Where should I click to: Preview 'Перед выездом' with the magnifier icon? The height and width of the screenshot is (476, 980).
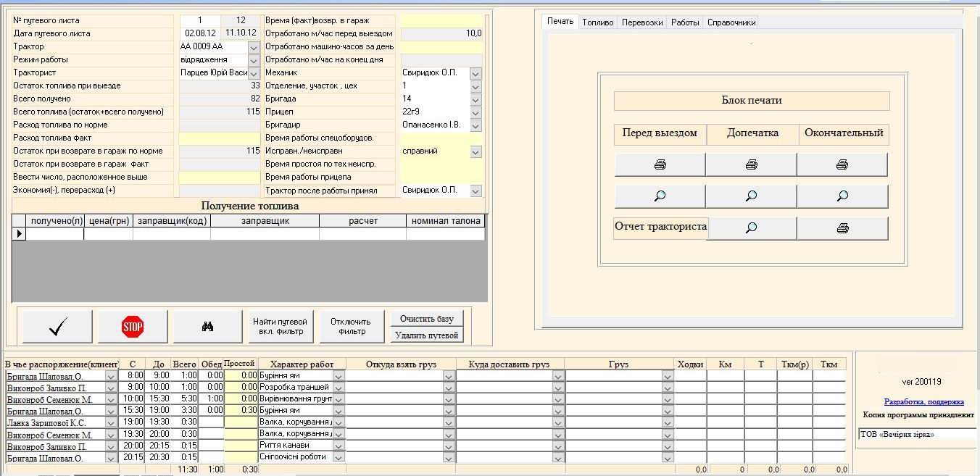click(x=660, y=196)
